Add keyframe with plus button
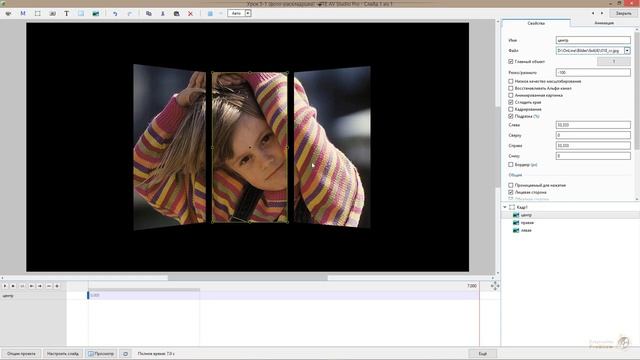 pyautogui.click(x=57, y=286)
